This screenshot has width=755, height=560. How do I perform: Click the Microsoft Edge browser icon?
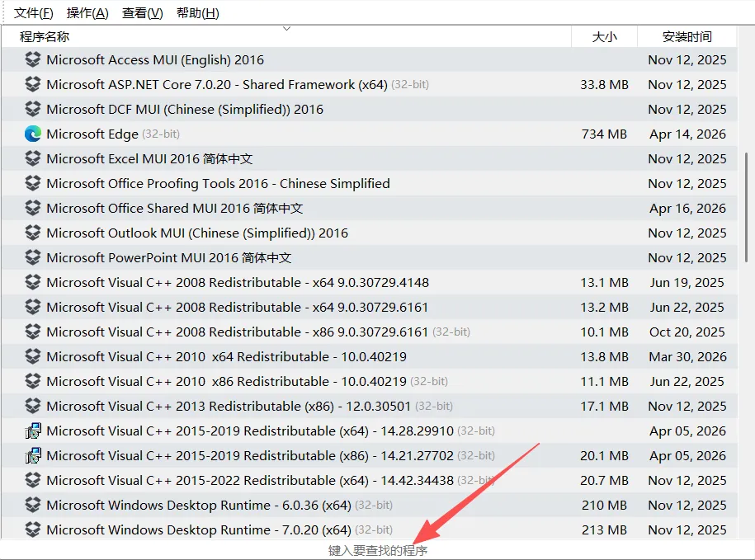[x=33, y=134]
